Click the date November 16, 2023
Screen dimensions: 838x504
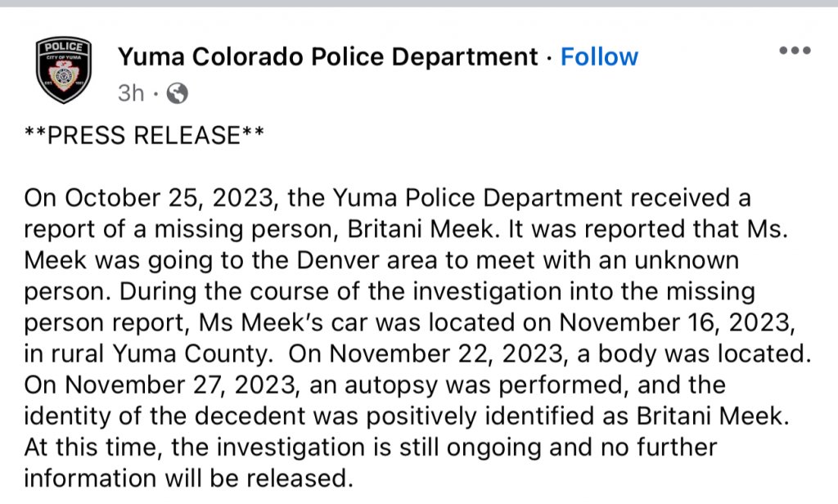[677, 323]
